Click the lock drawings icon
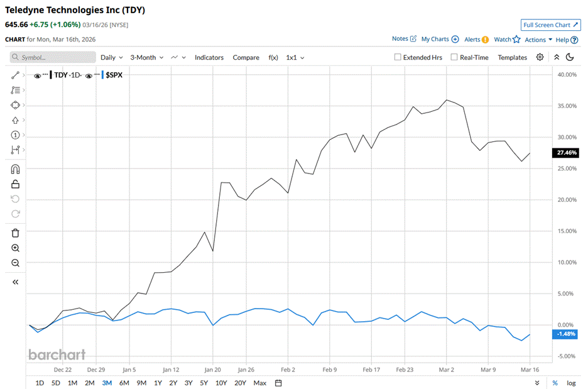 click(x=16, y=184)
